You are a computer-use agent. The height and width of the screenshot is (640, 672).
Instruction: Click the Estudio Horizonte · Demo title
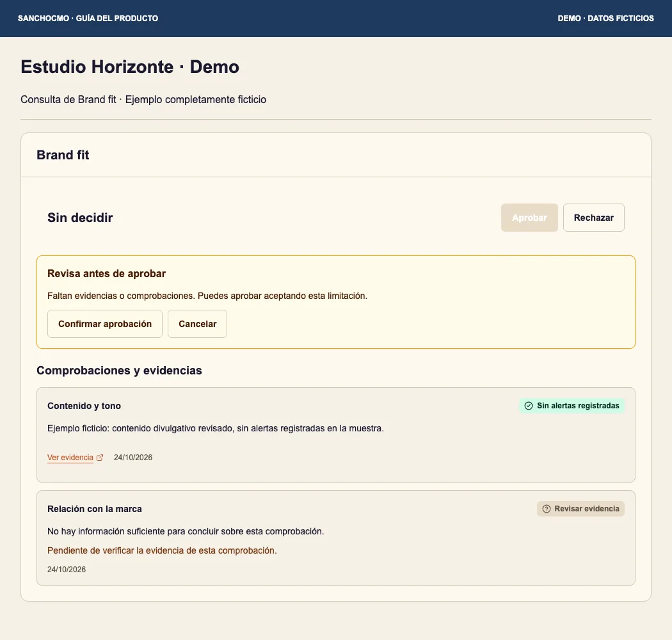pyautogui.click(x=130, y=67)
